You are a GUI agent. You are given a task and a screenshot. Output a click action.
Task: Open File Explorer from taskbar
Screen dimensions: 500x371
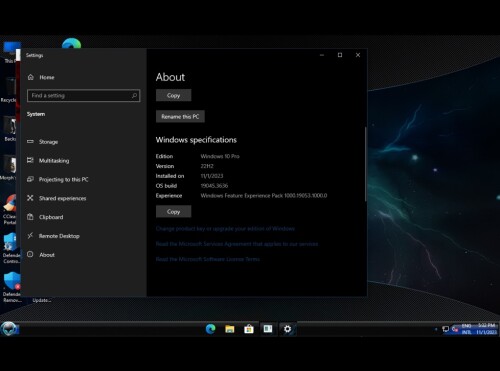[230, 329]
